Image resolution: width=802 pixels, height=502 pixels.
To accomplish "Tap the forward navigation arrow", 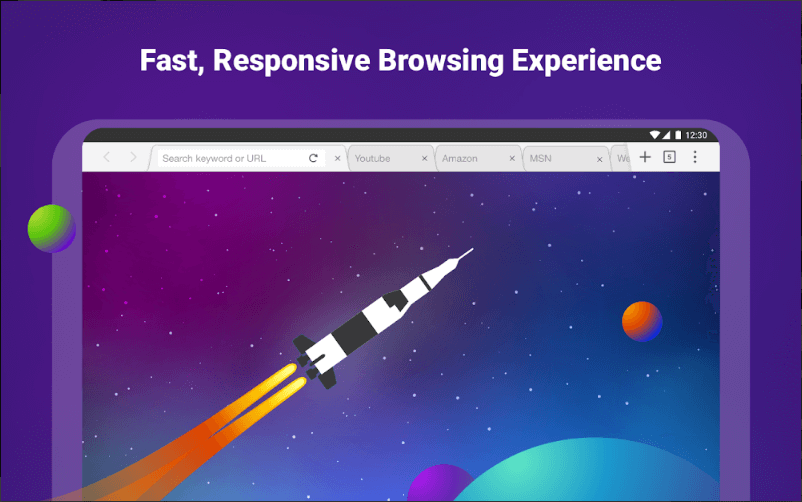I will 135,158.
